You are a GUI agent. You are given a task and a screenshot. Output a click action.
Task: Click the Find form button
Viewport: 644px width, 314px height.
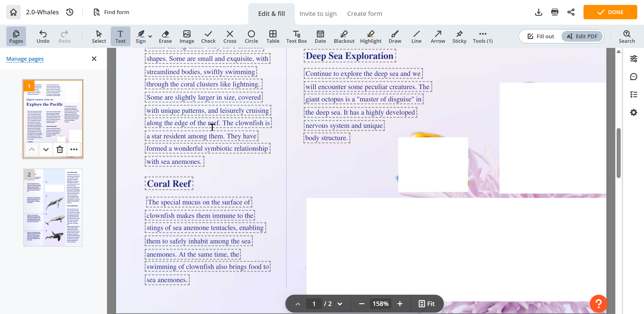(111, 12)
